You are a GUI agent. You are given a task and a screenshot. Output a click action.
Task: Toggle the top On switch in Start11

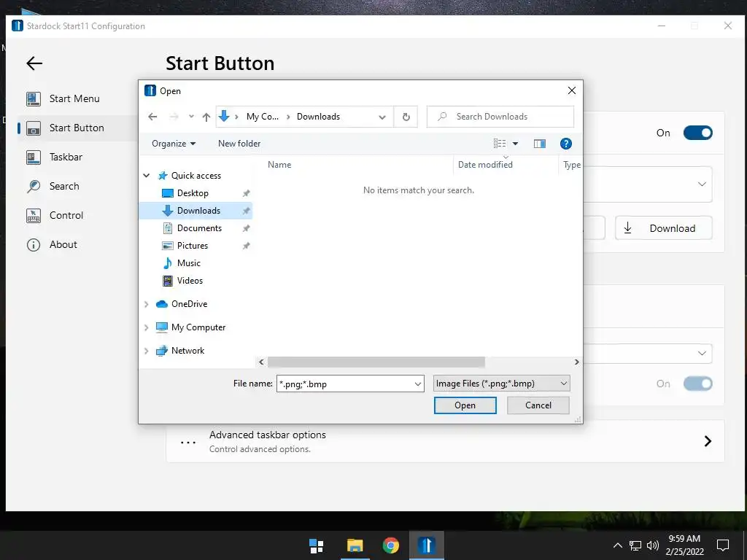pos(697,133)
